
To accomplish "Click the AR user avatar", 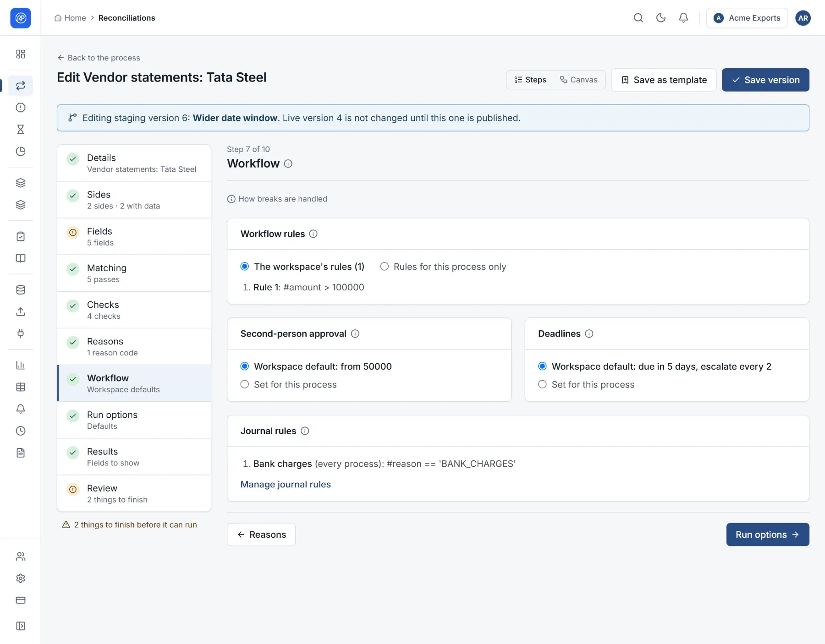I will pos(803,18).
